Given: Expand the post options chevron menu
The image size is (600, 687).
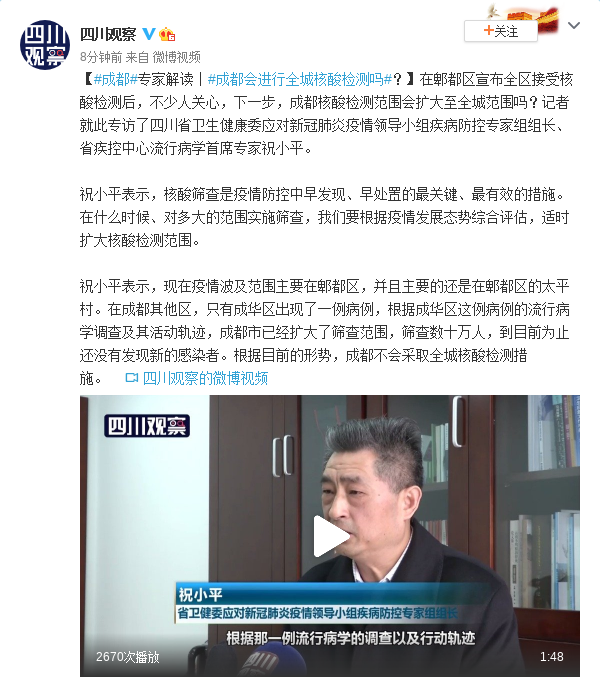Looking at the screenshot, I should (574, 26).
